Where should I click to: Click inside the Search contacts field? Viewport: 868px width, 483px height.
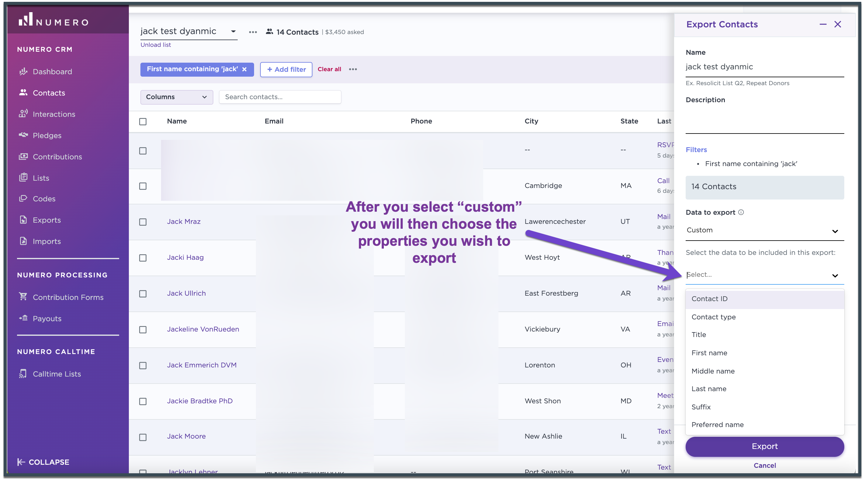tap(280, 97)
